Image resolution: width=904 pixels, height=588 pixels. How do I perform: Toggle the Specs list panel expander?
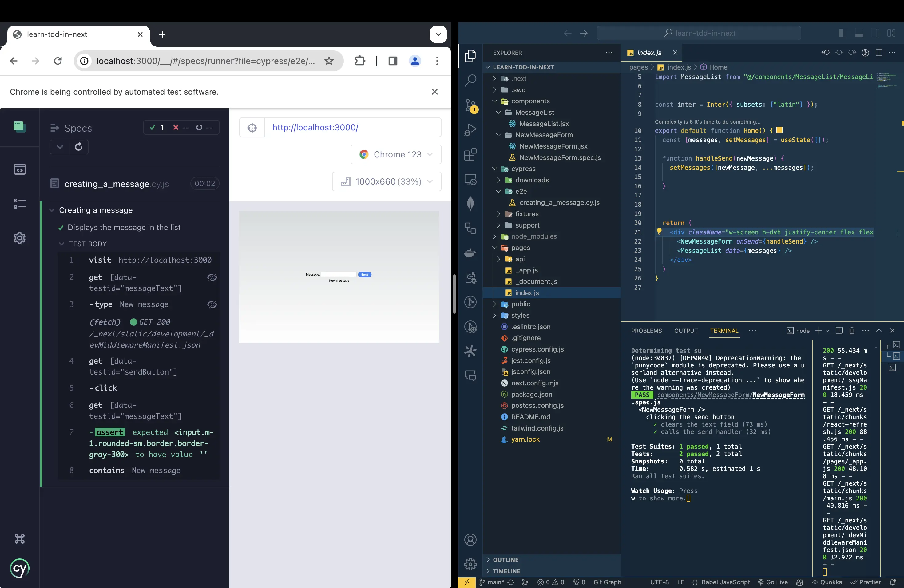(x=54, y=128)
